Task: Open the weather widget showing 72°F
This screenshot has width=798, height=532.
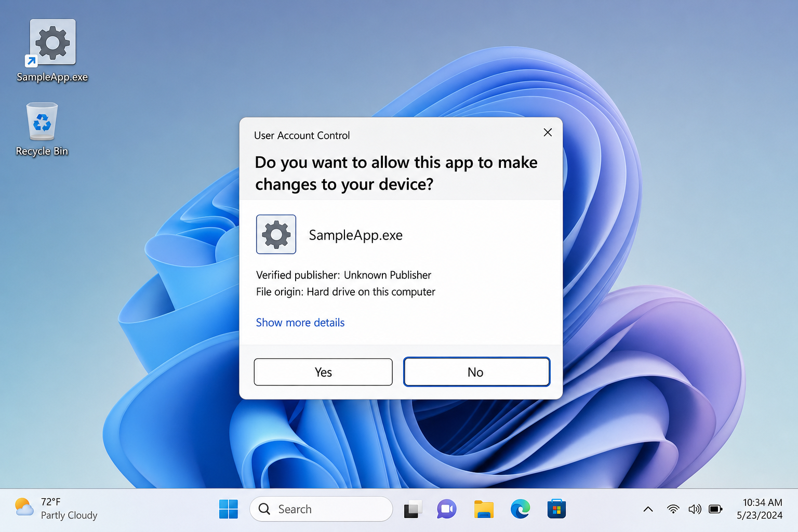Action: 56,509
